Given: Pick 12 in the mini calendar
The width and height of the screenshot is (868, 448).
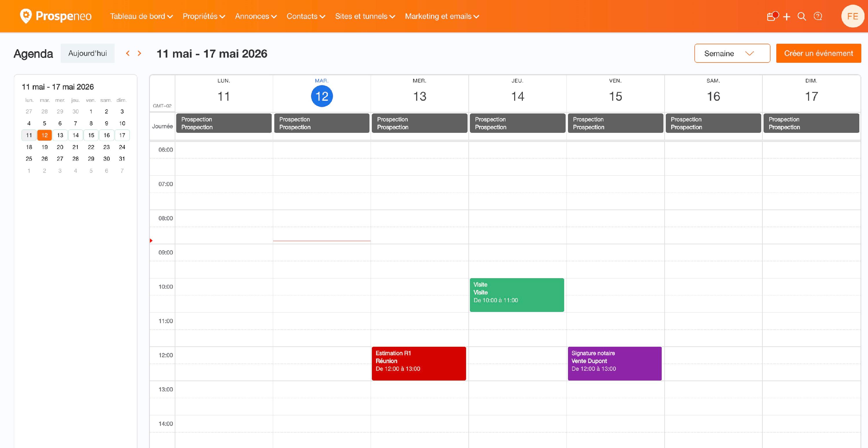Looking at the screenshot, I should coord(45,135).
